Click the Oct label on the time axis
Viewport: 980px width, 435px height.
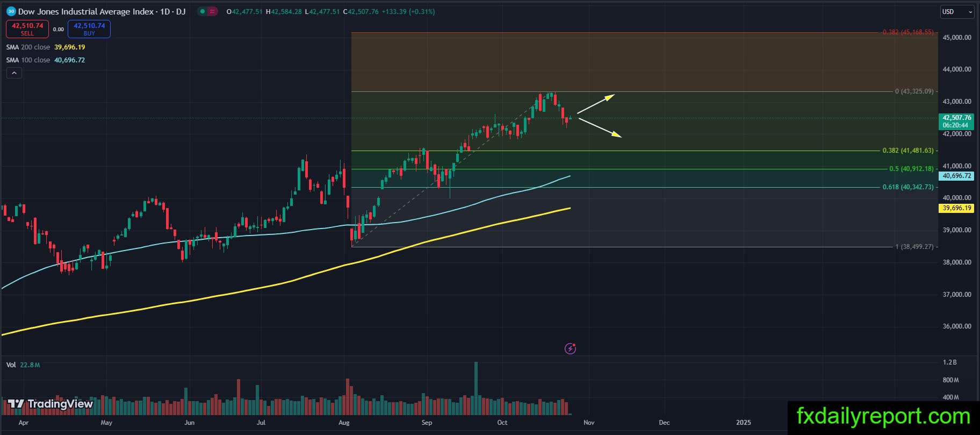coord(502,423)
